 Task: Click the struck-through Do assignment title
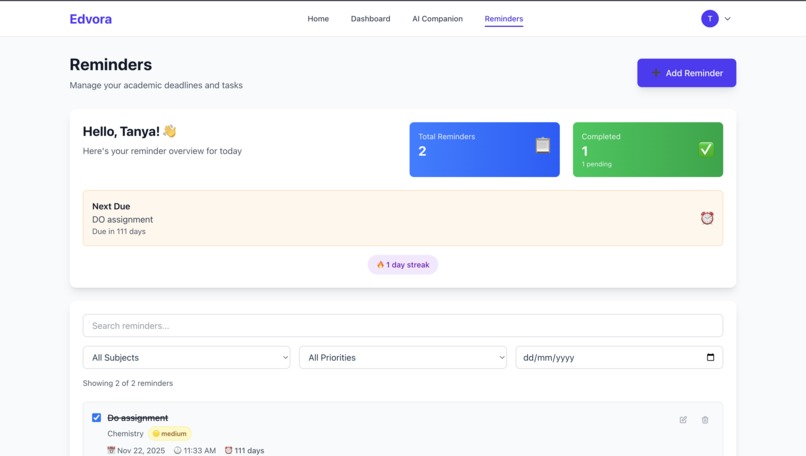click(138, 417)
